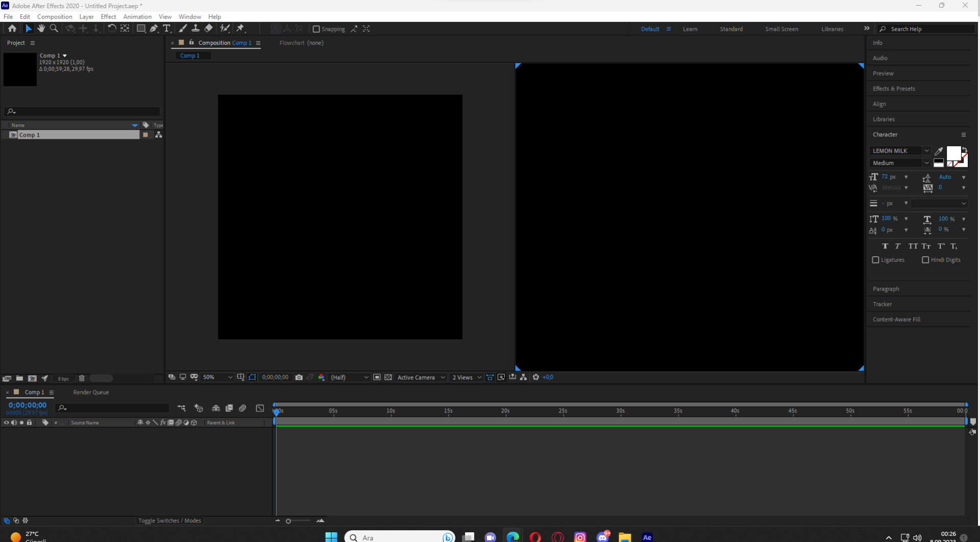Switch to the Learn workspace
Image resolution: width=980 pixels, height=542 pixels.
point(690,29)
